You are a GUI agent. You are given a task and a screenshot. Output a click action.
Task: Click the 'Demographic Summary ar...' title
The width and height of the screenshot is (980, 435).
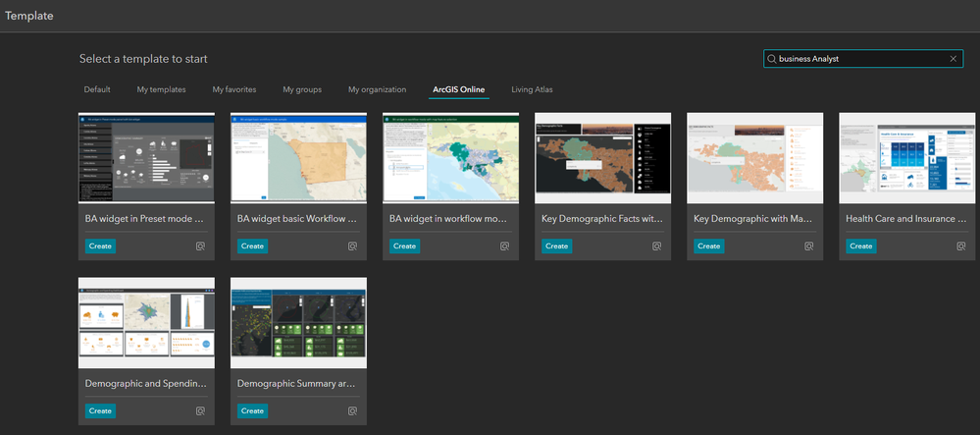click(x=296, y=384)
